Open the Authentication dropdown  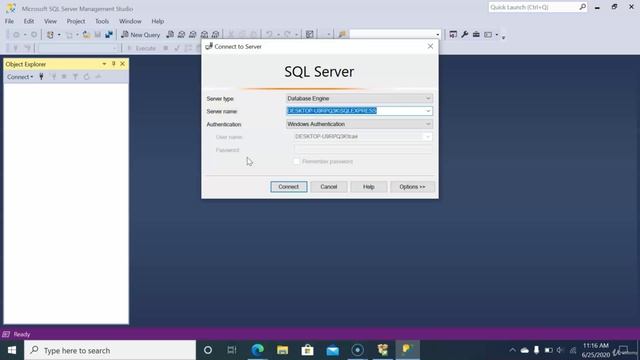[359, 124]
